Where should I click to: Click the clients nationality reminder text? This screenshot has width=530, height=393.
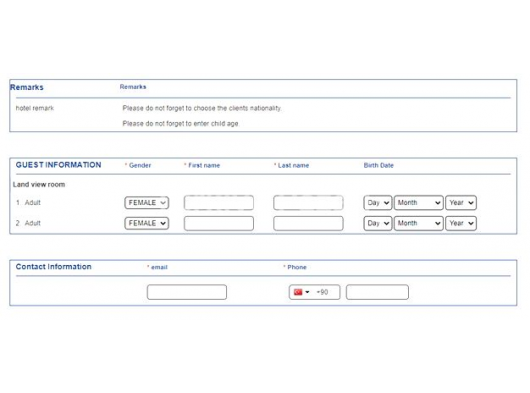point(202,108)
